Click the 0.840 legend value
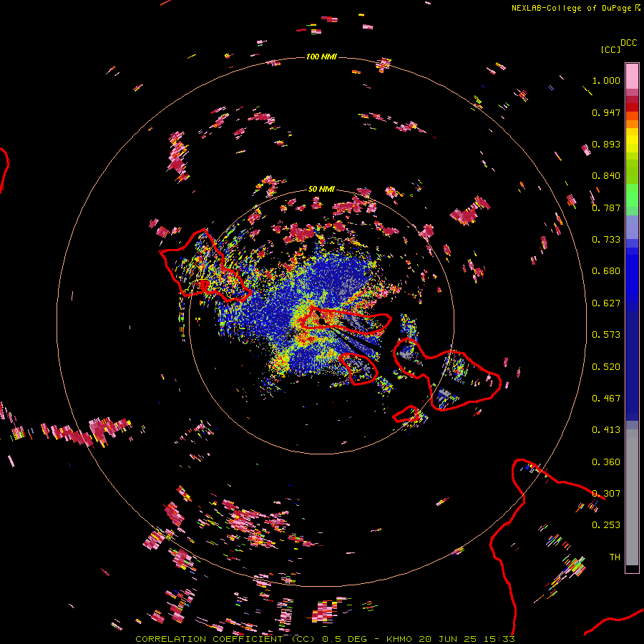Viewport: 644px width, 644px height. tap(606, 176)
